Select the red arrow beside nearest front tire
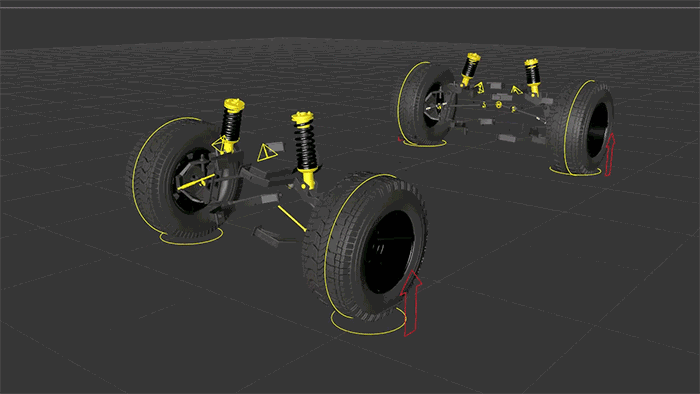 pyautogui.click(x=412, y=303)
